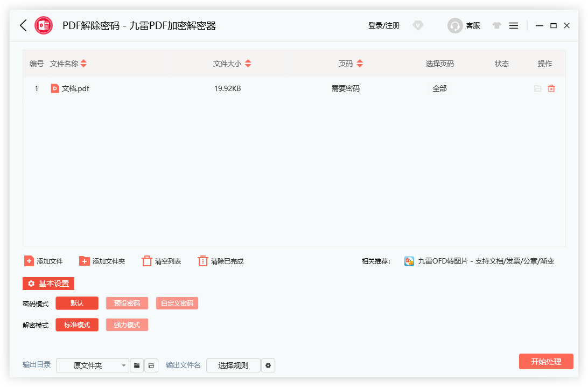Click the 选择规则 button
The height and width of the screenshot is (387, 588).
coord(233,365)
